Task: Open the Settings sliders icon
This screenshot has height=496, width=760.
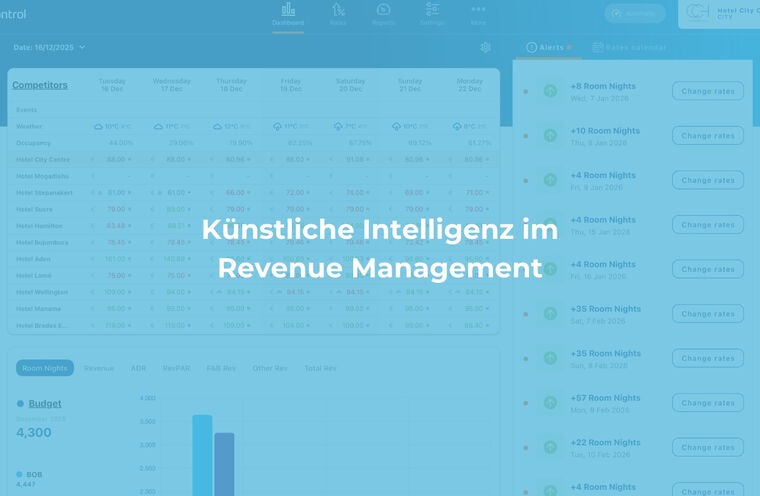Action: [x=432, y=10]
